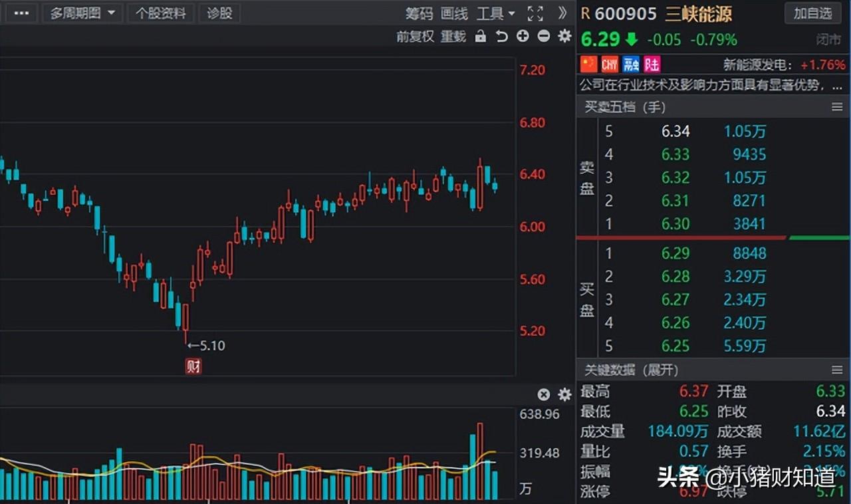Click the 陆 label icon beside stock flags
Image resolution: width=851 pixels, height=504 pixels.
point(651,63)
